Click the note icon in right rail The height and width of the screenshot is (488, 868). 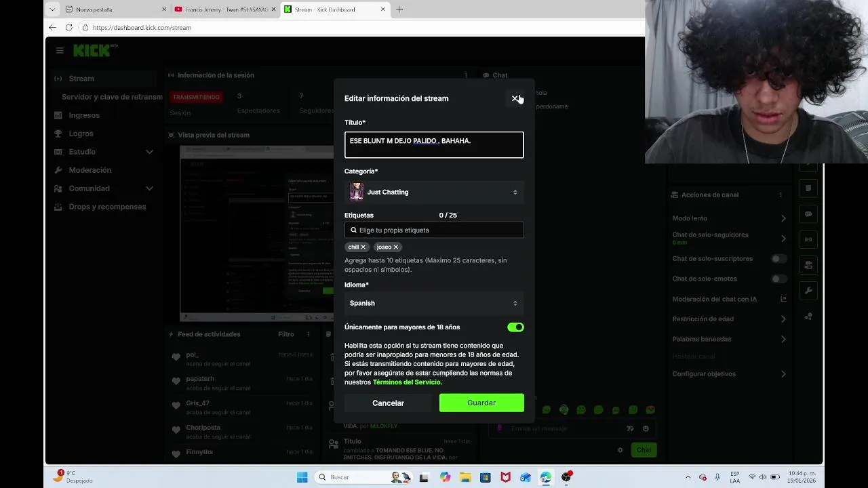(808, 188)
